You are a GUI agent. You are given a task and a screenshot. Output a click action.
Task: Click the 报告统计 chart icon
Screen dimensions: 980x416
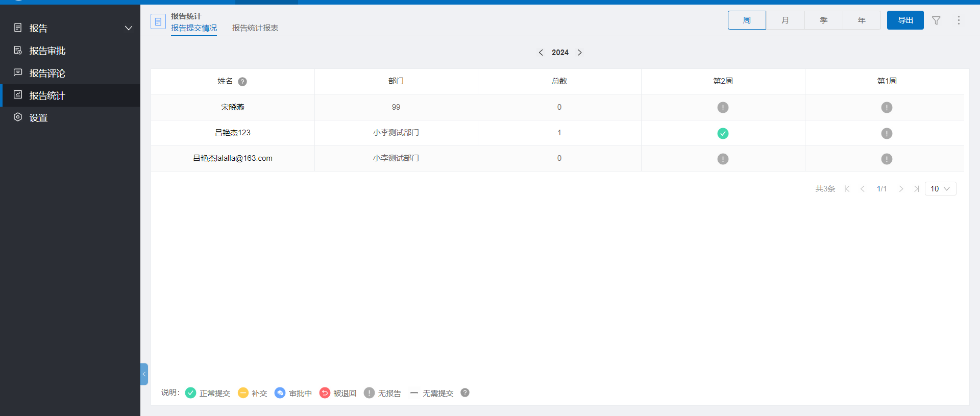pyautogui.click(x=18, y=94)
